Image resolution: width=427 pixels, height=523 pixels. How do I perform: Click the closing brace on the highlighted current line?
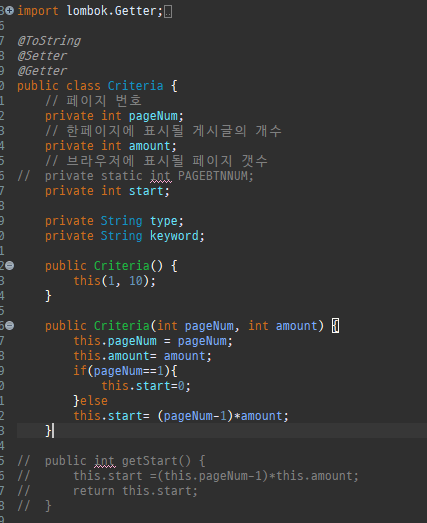(x=49, y=431)
